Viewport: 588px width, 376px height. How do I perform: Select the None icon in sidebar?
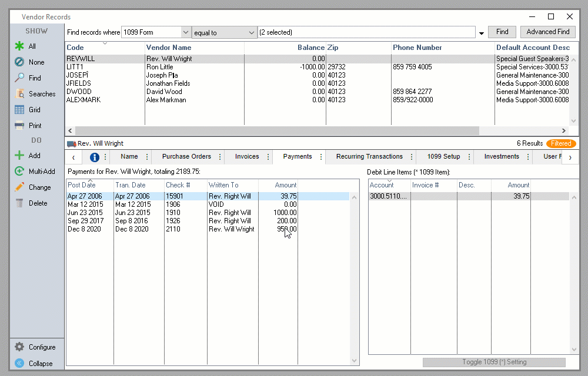(19, 62)
